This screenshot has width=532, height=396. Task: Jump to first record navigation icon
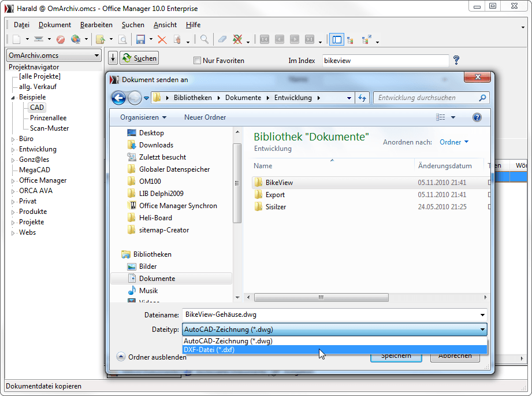(265, 40)
